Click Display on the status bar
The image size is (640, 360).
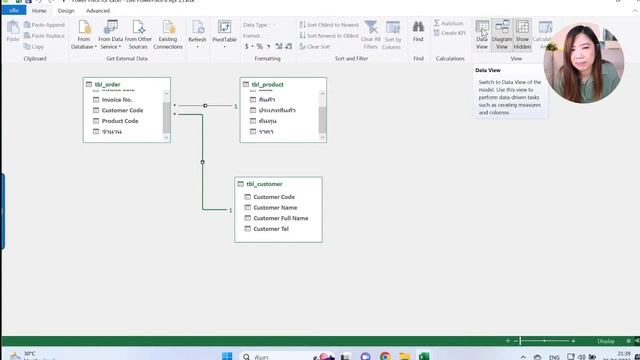[606, 341]
